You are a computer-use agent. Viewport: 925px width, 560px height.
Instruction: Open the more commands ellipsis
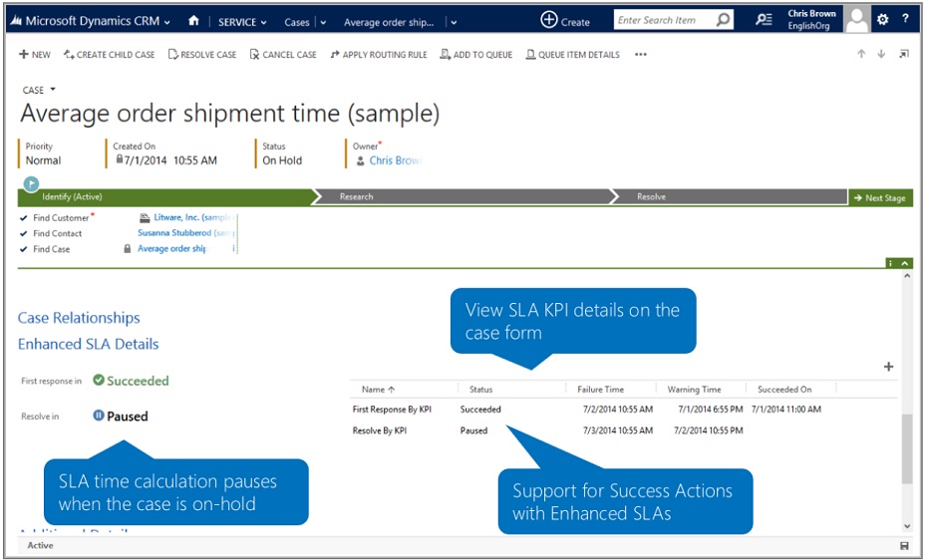[x=641, y=54]
